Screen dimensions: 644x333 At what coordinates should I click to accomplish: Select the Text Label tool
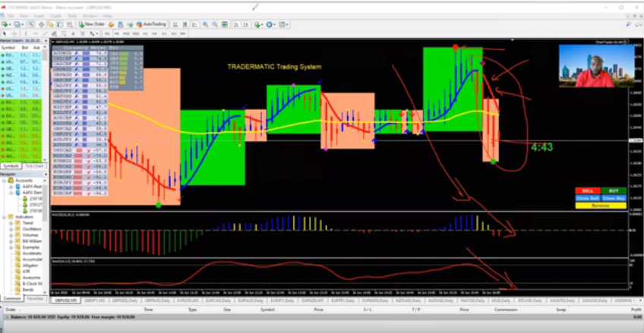pyautogui.click(x=82, y=33)
